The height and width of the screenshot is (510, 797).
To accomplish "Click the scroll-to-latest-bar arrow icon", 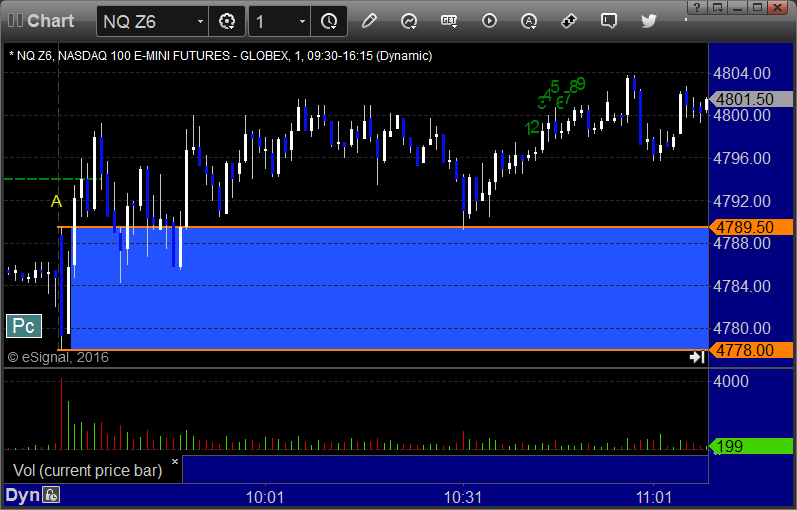I will 697,357.
